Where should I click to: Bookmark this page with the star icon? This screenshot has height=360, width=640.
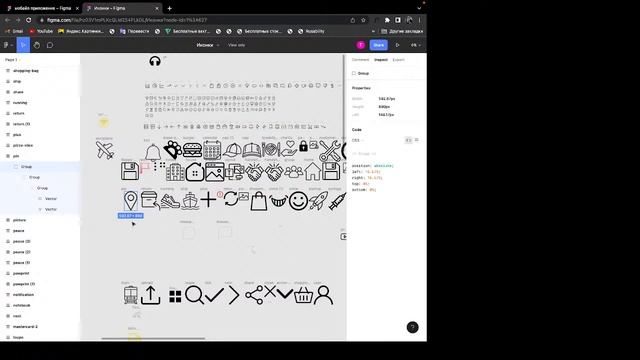(x=363, y=20)
